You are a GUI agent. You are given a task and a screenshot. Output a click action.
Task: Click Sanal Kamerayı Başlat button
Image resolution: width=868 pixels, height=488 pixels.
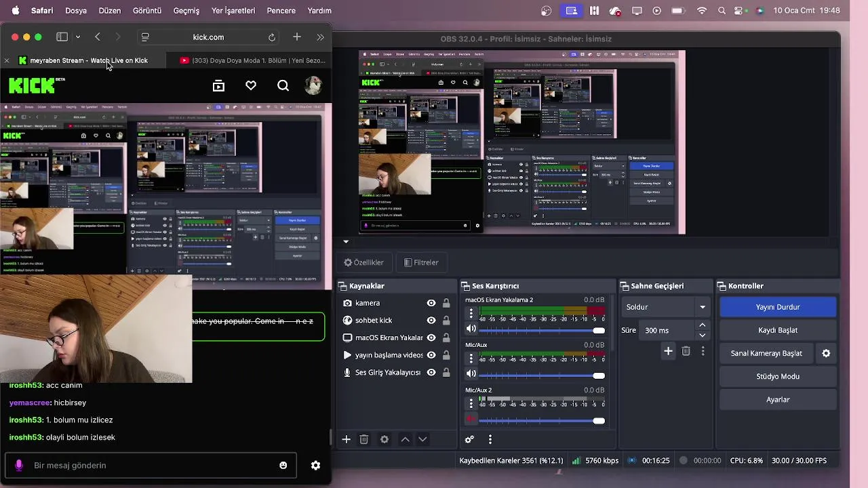[x=766, y=353]
